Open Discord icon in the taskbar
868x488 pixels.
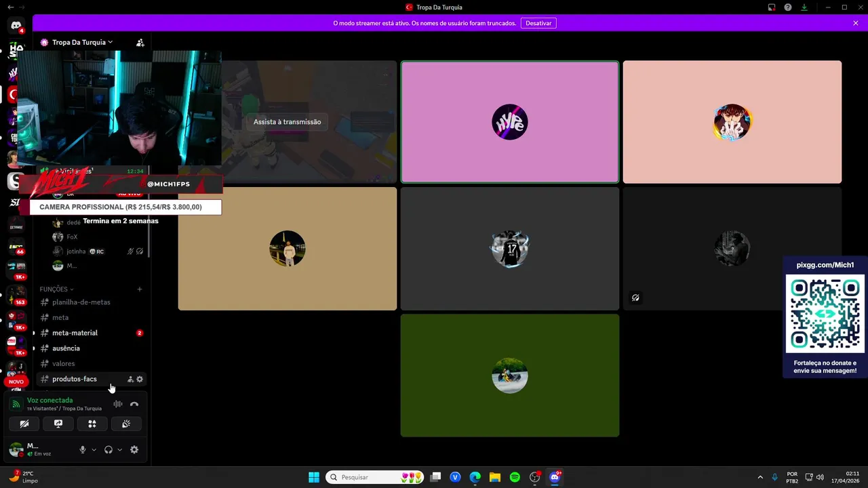[x=555, y=477]
